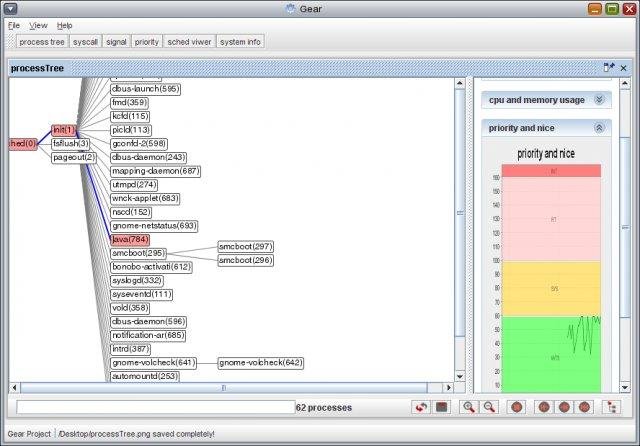Click round red icon right of zoom-out magnifier
640x446 pixels.
[x=517, y=407]
